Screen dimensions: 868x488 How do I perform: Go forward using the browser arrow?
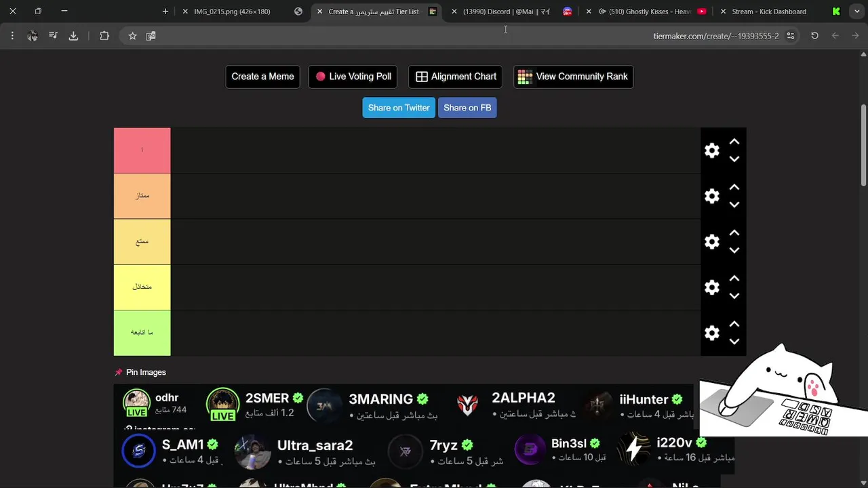(x=855, y=36)
